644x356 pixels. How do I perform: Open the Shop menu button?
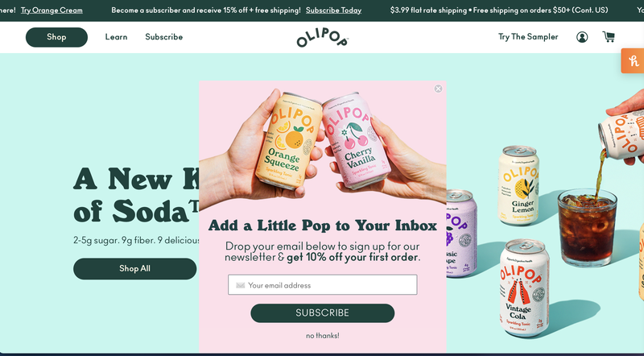(56, 37)
